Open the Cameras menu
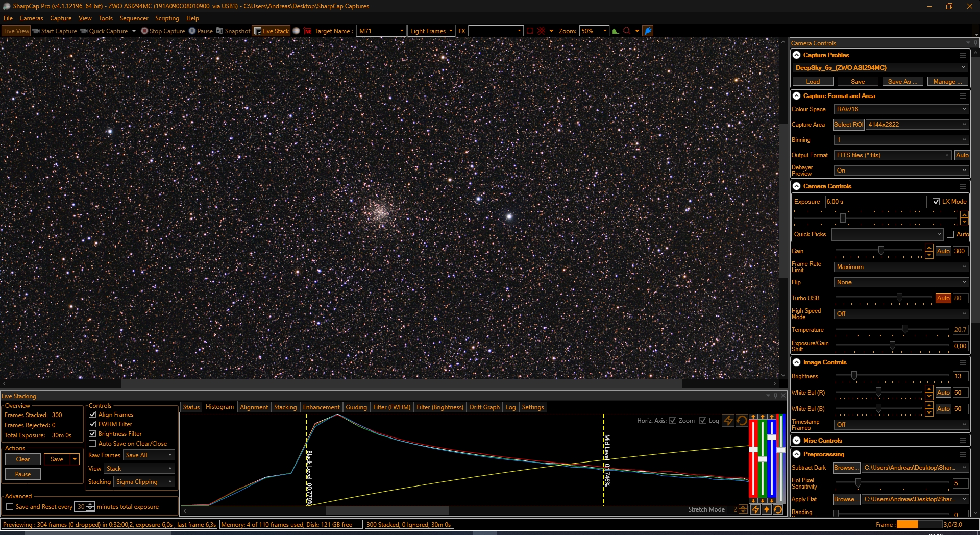 tap(31, 18)
